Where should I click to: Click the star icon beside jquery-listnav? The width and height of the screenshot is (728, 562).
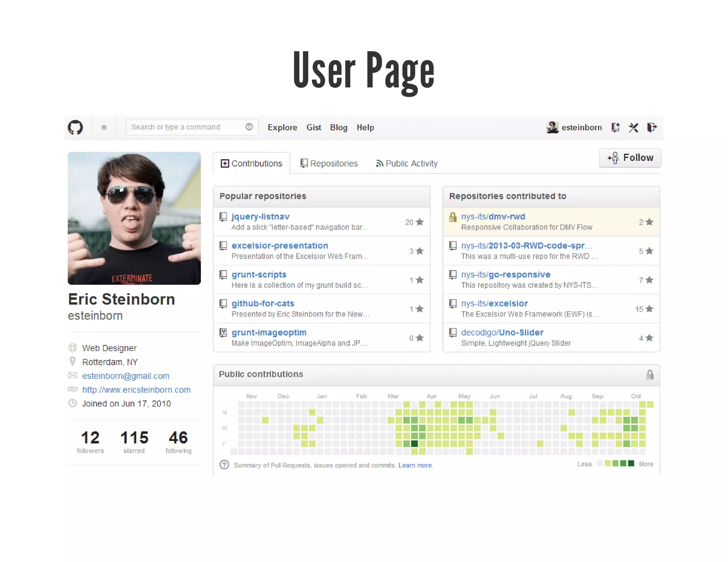[x=420, y=222]
